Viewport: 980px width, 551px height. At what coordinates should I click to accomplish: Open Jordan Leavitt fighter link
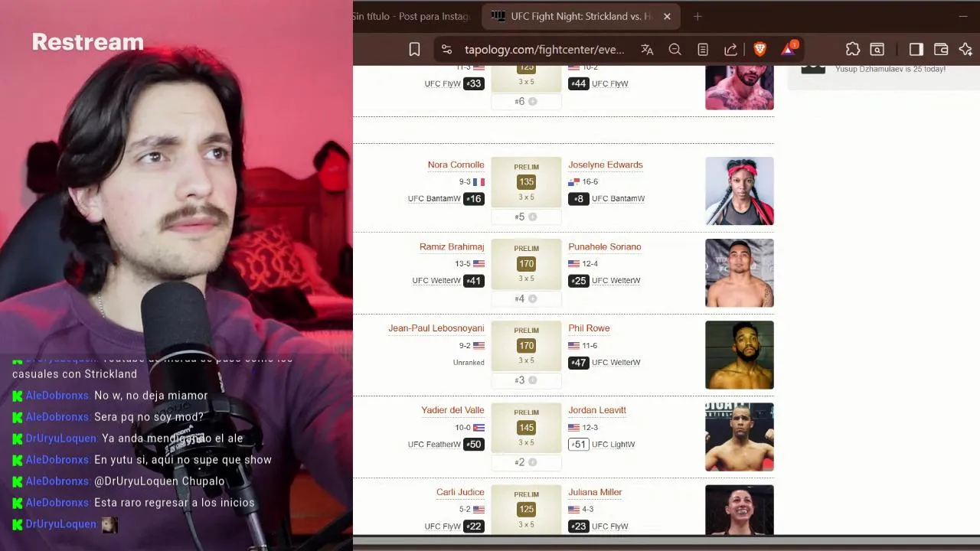pos(597,410)
